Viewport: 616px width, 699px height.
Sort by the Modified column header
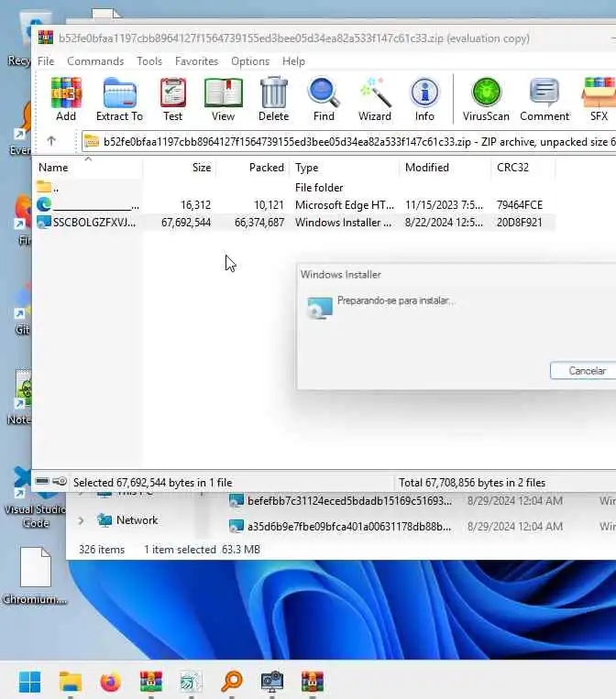click(x=445, y=168)
